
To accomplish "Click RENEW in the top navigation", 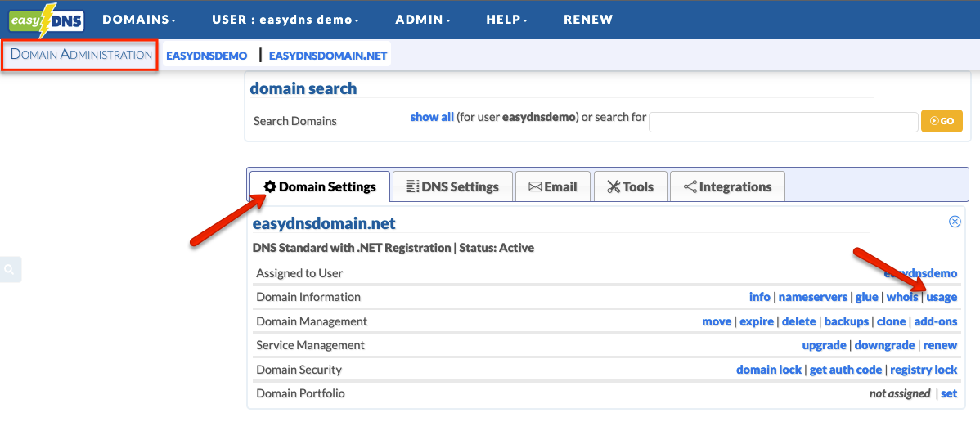I will pos(588,20).
